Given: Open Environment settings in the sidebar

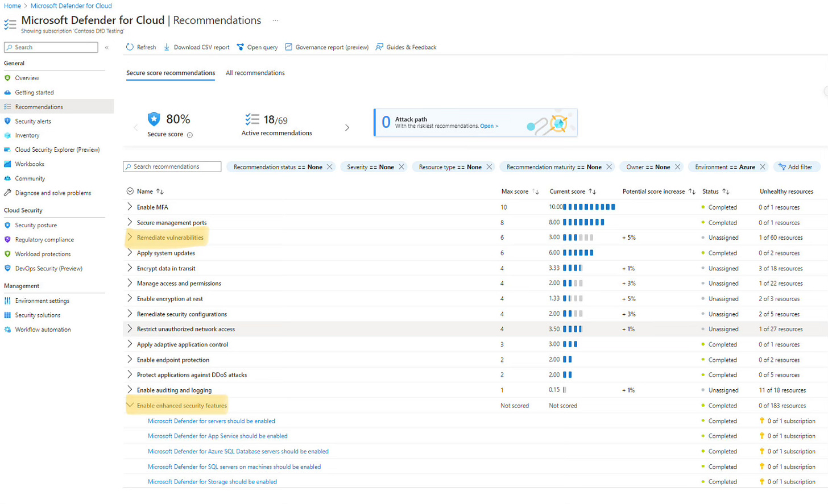Looking at the screenshot, I should click(42, 301).
